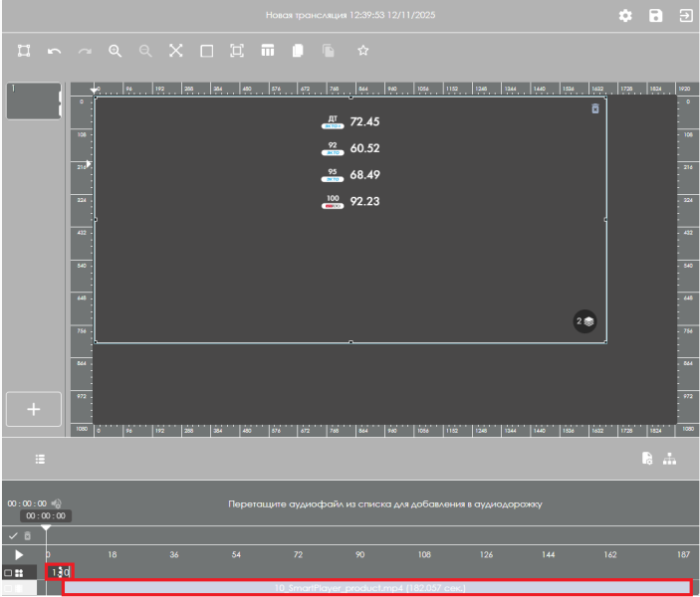Click the audio volume icon beside 00:00:00

pos(56,502)
